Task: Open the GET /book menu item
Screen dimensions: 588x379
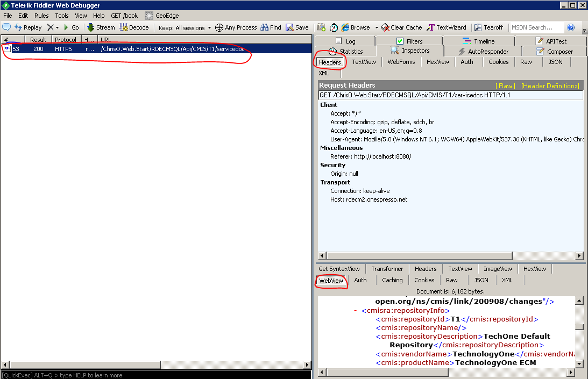Action: click(124, 16)
